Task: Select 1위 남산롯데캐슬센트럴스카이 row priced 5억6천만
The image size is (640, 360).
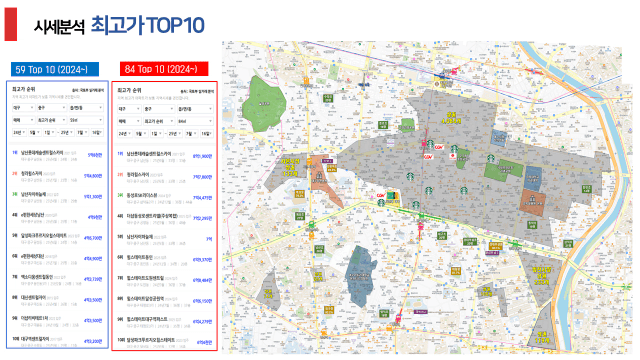Action: [57, 156]
